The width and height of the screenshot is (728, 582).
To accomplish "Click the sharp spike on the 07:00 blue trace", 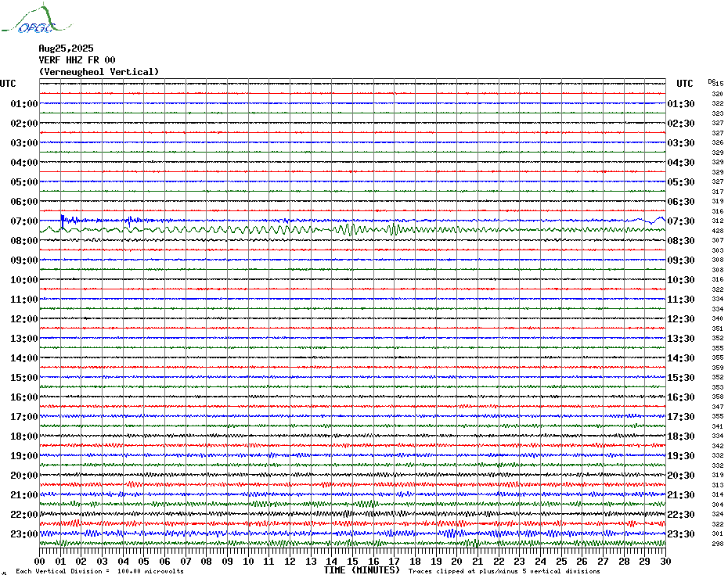I will [62, 221].
